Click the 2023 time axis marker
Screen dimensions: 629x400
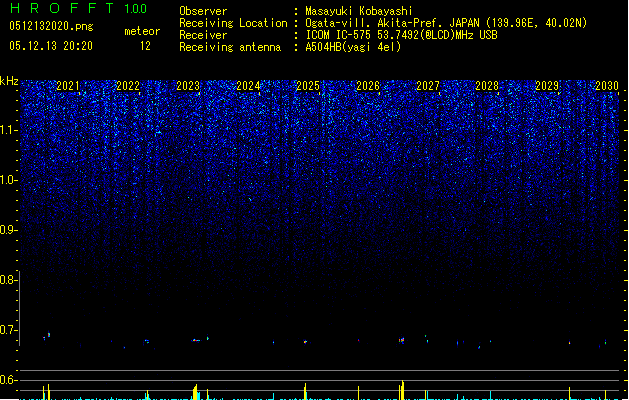tap(188, 85)
